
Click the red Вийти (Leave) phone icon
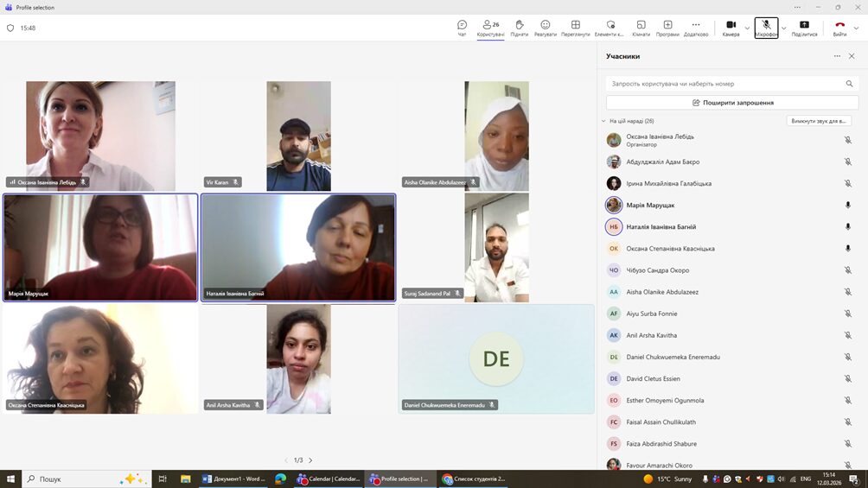pyautogui.click(x=839, y=25)
